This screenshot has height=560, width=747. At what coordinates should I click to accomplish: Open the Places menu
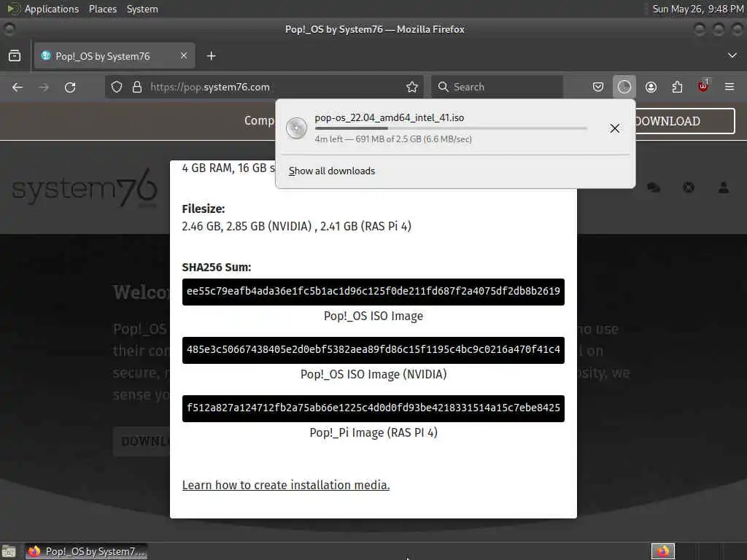(x=102, y=9)
